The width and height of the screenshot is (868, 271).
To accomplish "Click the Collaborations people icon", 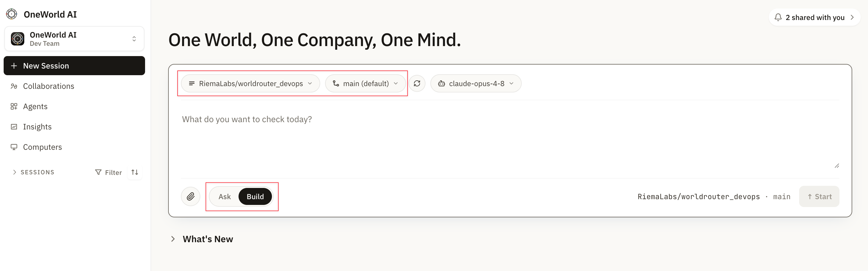I will click(x=14, y=86).
